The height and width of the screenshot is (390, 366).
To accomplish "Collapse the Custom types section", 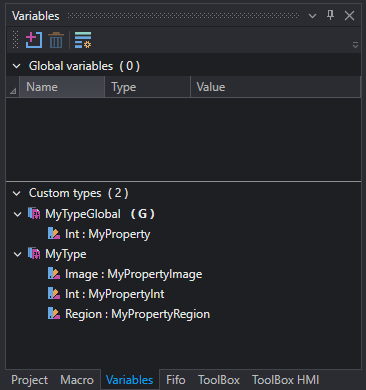I will coord(16,193).
